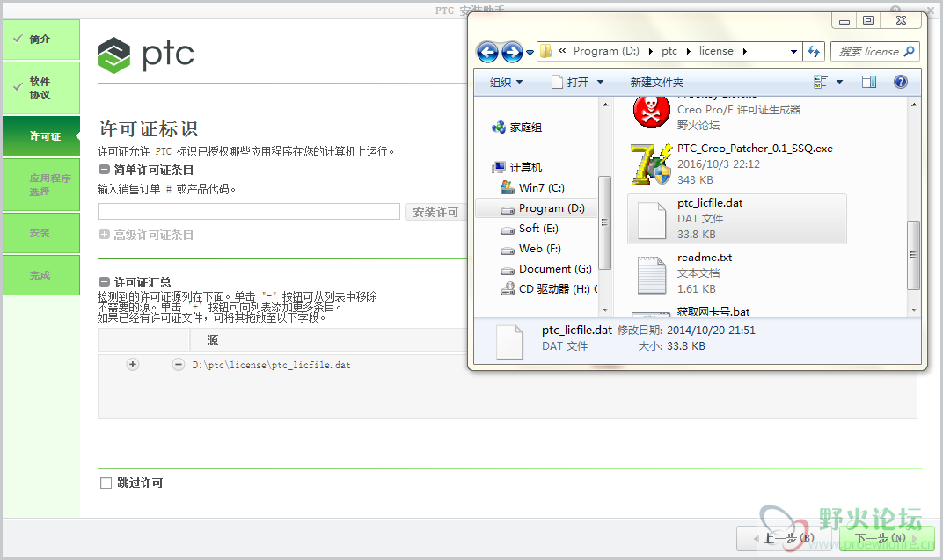Viewport: 943px width, 560px height.
Task: Click the magnifier search icon
Action: click(x=910, y=51)
